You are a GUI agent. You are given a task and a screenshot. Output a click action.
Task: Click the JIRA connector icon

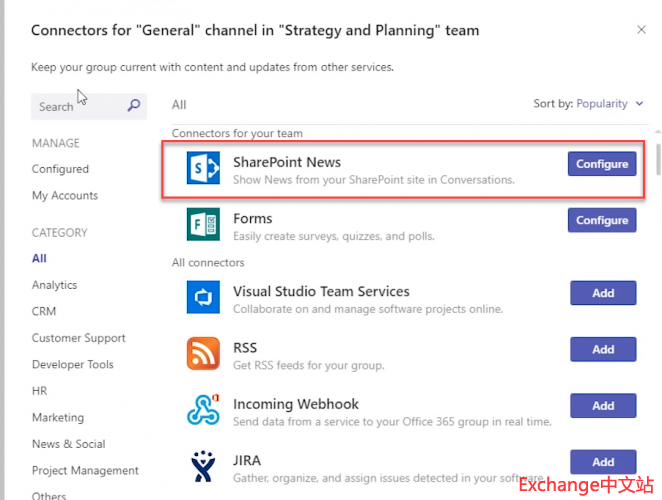pos(203,466)
